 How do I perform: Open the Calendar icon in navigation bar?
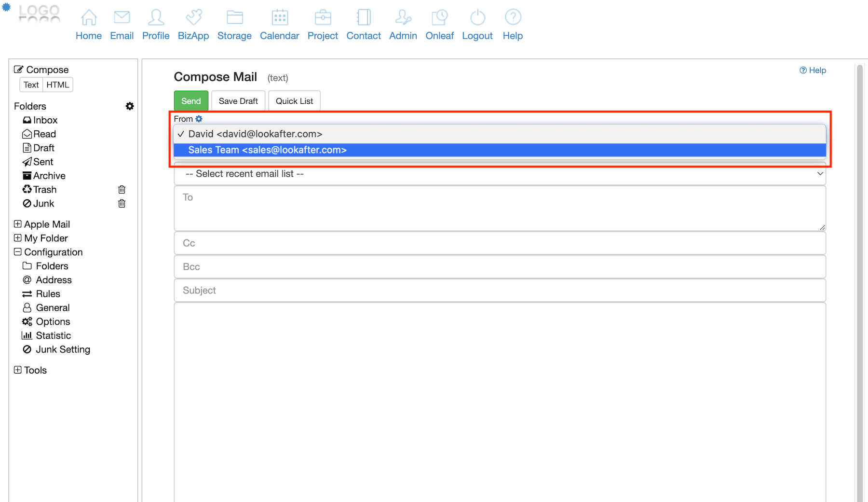279,17
